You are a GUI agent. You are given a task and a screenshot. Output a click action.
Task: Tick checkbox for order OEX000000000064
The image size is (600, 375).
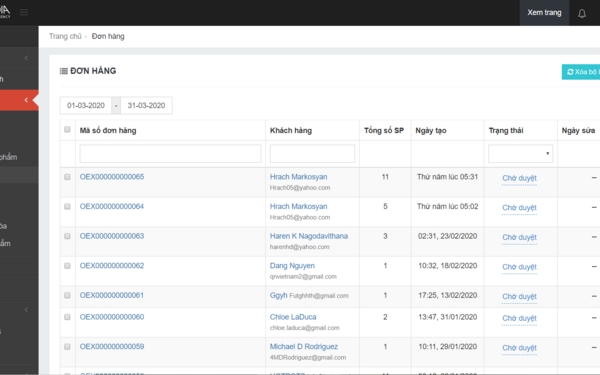click(x=67, y=207)
